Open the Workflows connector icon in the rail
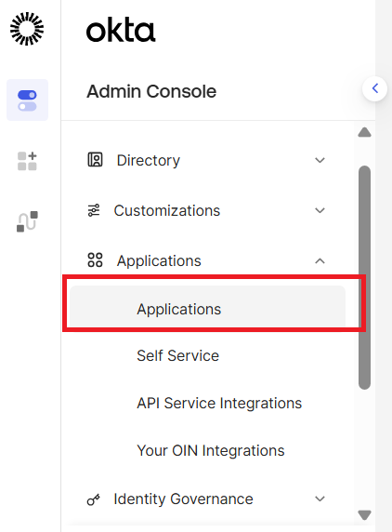392x532 pixels. click(27, 221)
